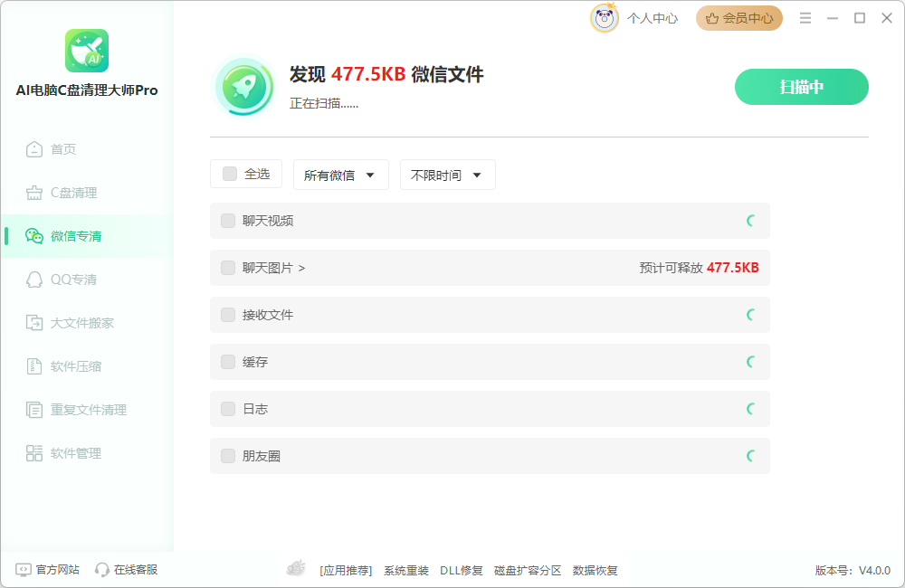Viewport: 905px width, 588px height.
Task: Click the 重复文件清理 documents icon
Action: click(x=34, y=410)
